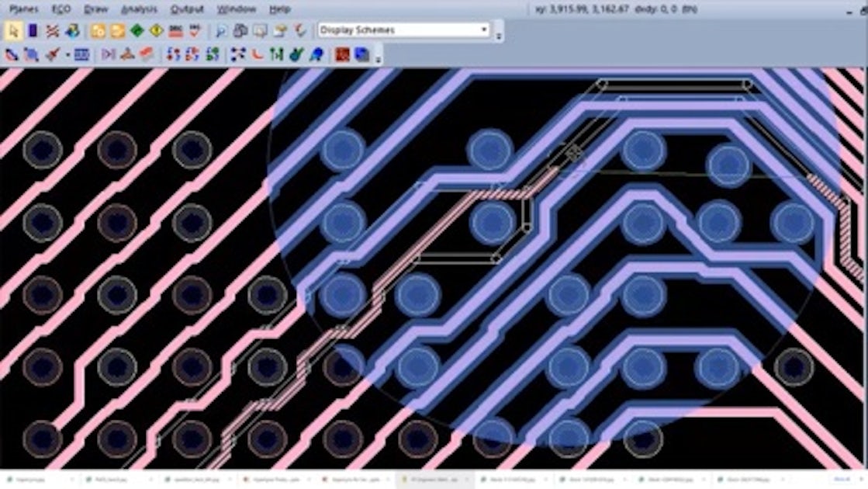Click the blue pushpin toolbar icon
This screenshot has width=868, height=489.
click(316, 54)
